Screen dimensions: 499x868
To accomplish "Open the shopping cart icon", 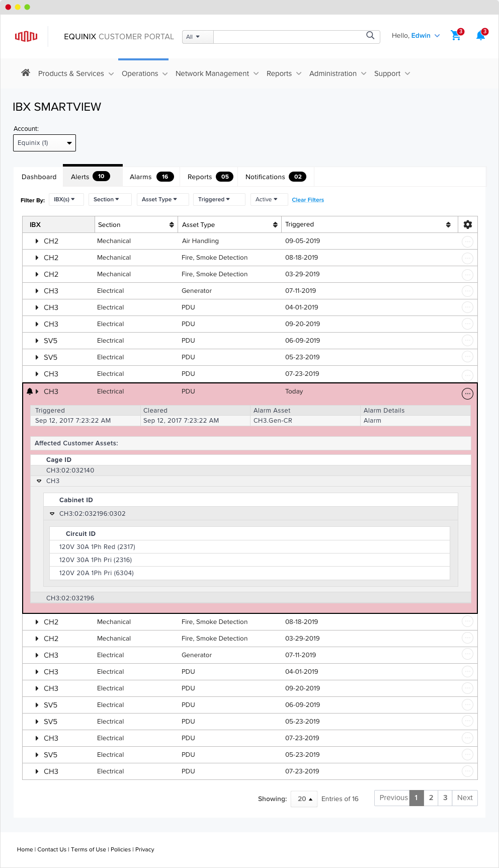I will [456, 35].
